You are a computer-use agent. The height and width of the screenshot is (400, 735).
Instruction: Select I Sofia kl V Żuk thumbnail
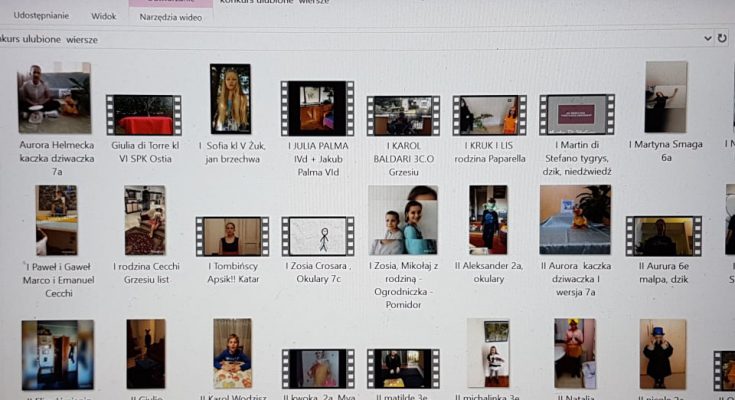pos(230,99)
